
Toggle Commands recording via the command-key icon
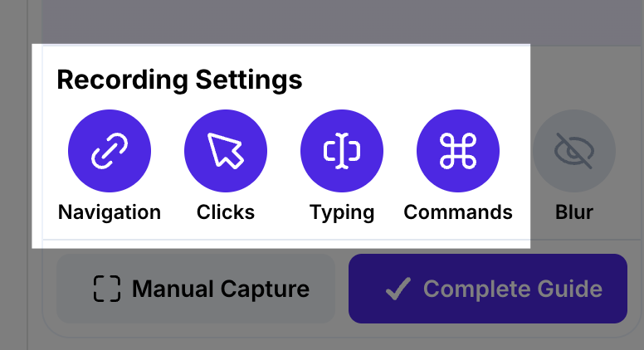458,151
